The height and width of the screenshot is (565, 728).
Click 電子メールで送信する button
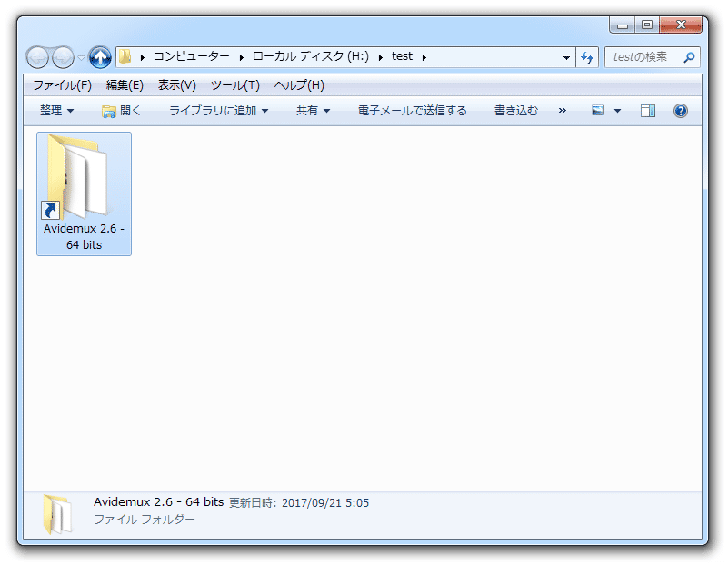(x=413, y=111)
